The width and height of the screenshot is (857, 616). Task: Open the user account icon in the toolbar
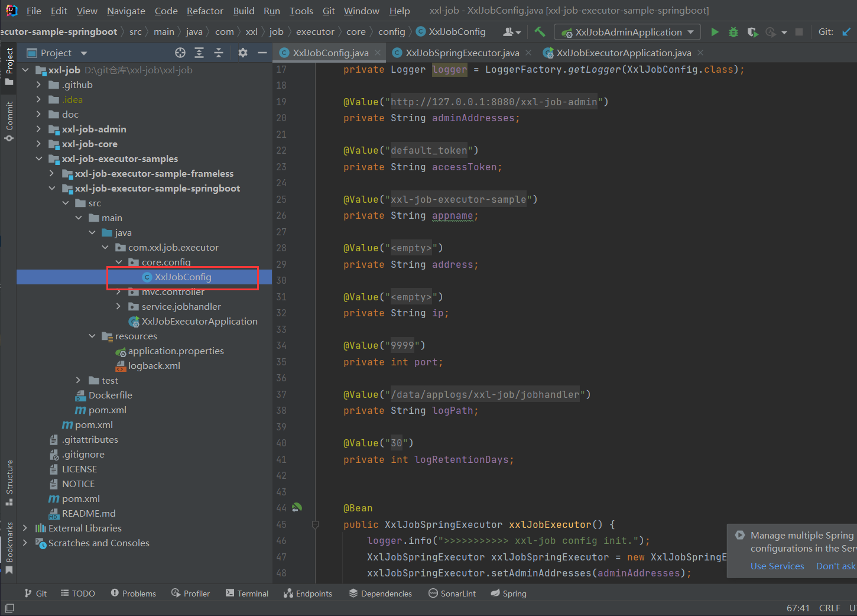click(511, 32)
